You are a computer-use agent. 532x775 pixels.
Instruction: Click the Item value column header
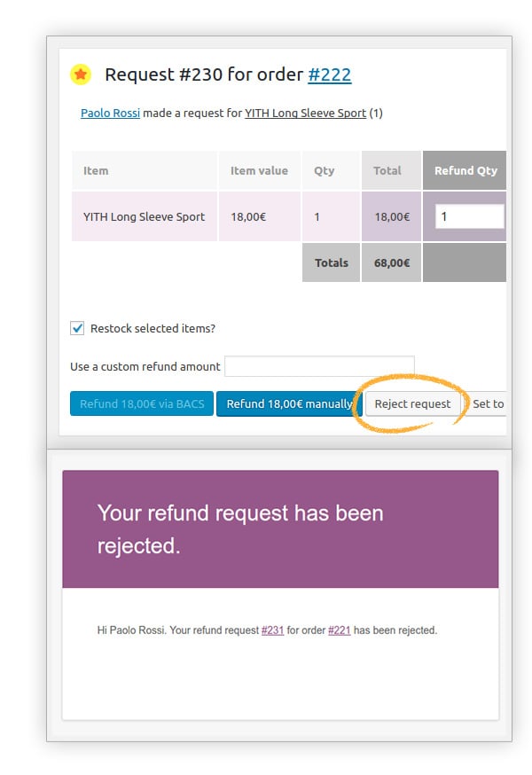pyautogui.click(x=258, y=170)
